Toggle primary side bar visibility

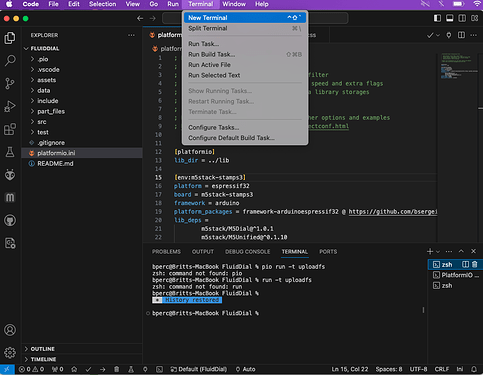(437, 18)
